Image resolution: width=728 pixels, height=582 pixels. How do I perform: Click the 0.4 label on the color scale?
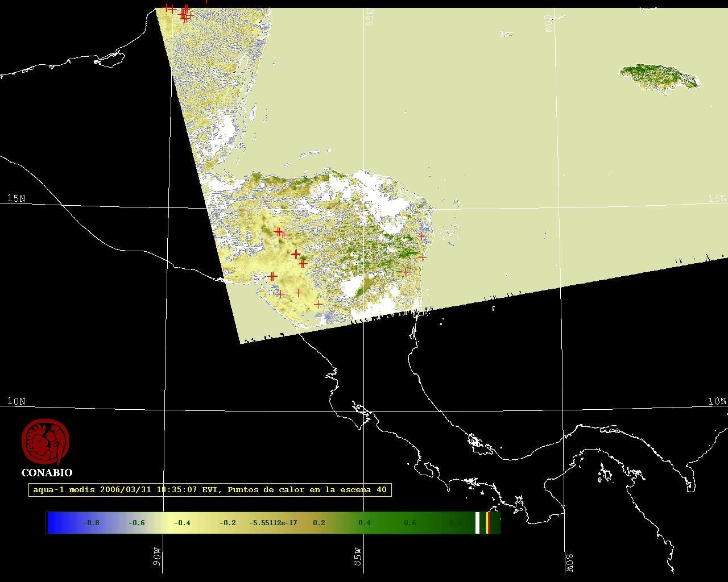(365, 523)
